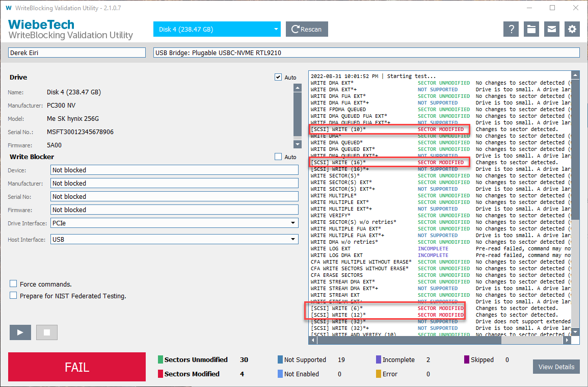This screenshot has width=588, height=387.
Task: Click the envelope mail icon
Action: [x=551, y=29]
